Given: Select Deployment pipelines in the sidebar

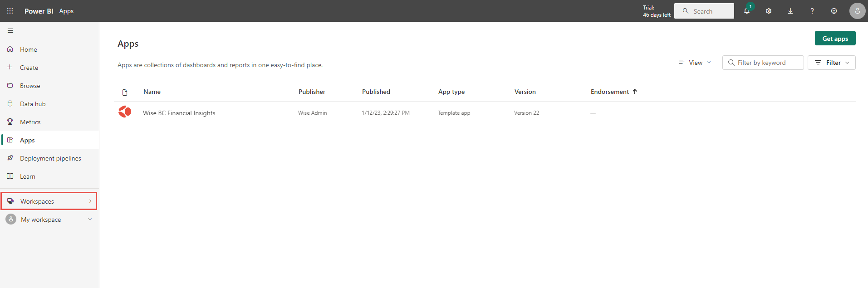Looking at the screenshot, I should pos(50,158).
